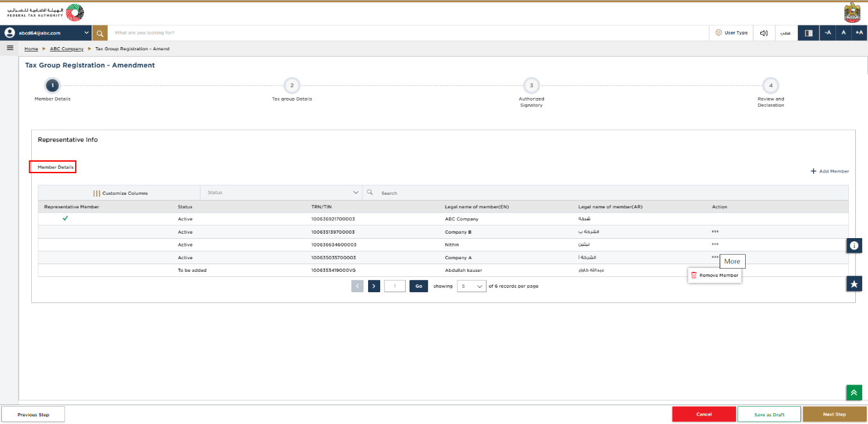Click the Representative Member column header
Viewport: 868px width, 424px height.
[71, 207]
